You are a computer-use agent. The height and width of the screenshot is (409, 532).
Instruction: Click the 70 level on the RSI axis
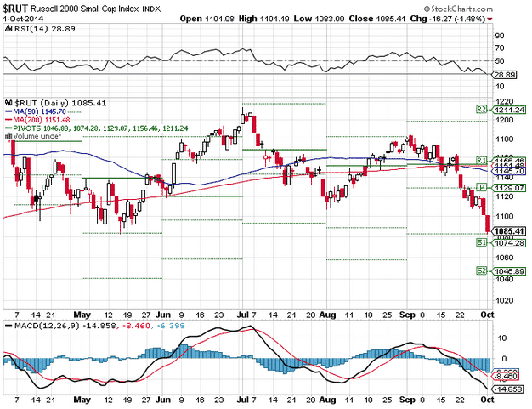[x=500, y=48]
